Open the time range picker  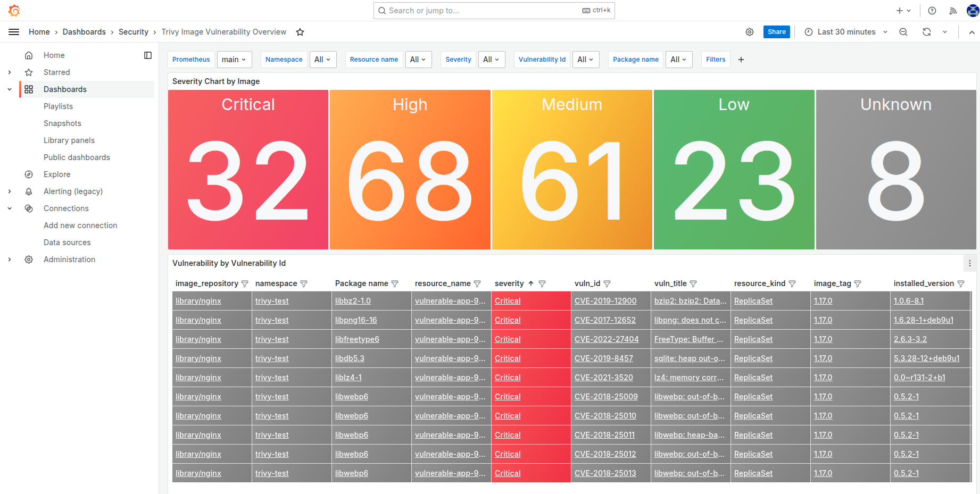pos(846,32)
